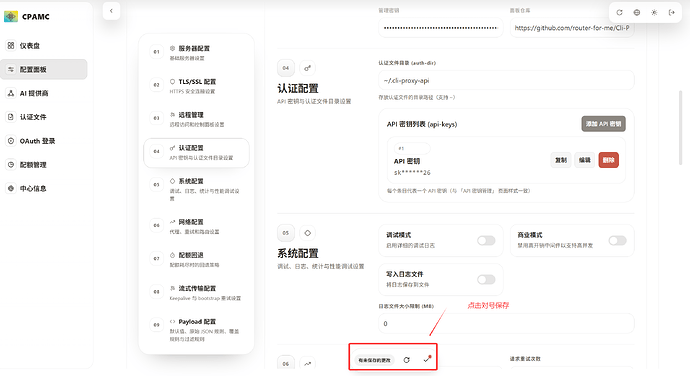Toggle the 写入日志文件 switch
This screenshot has height=376, width=690.
click(486, 280)
